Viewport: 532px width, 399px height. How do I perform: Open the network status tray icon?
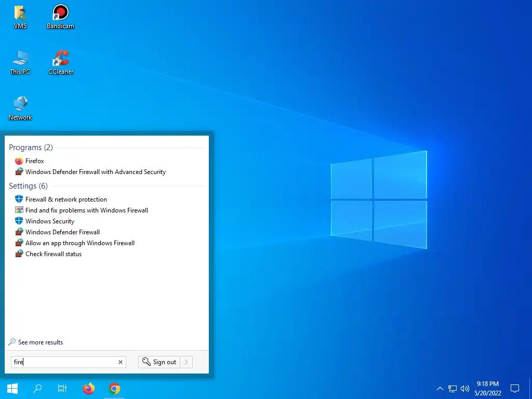[x=453, y=389]
